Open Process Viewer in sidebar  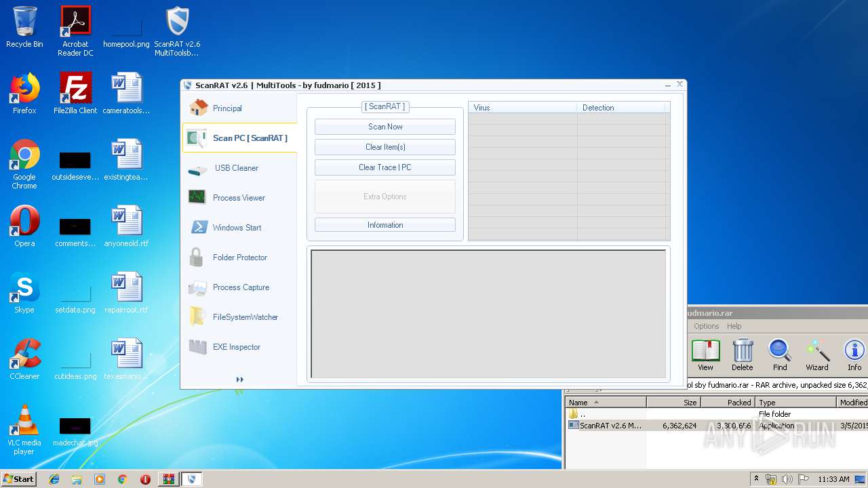tap(239, 198)
